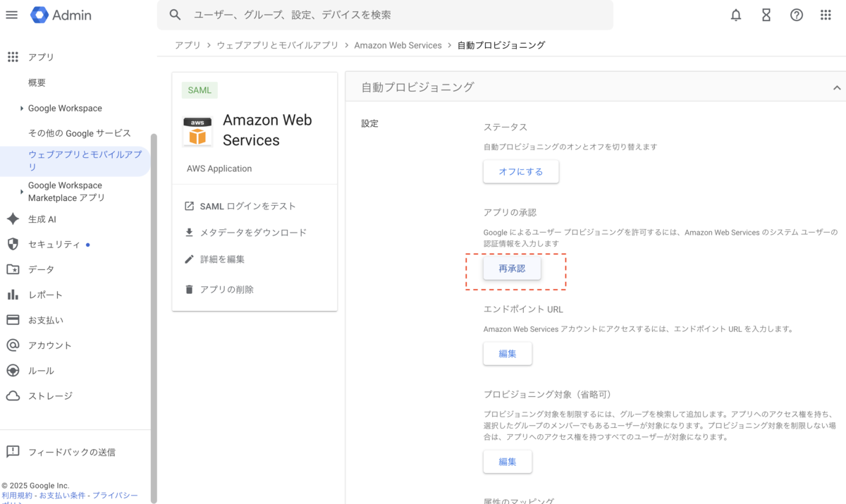846x504 pixels.
Task: Click 詳細を編集 in app card
Action: coord(222,259)
